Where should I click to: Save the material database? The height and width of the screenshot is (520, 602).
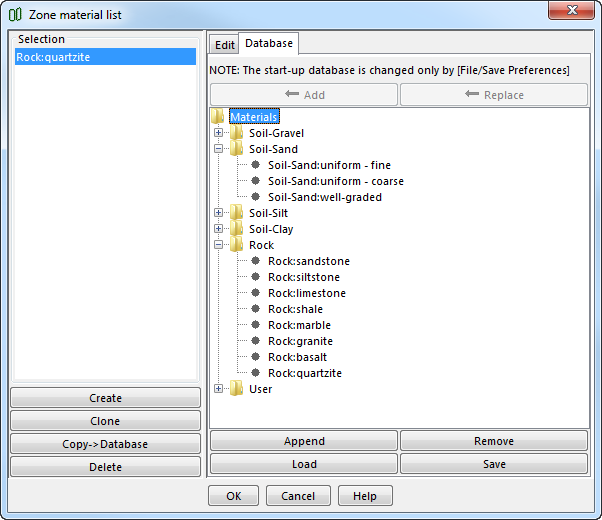494,464
